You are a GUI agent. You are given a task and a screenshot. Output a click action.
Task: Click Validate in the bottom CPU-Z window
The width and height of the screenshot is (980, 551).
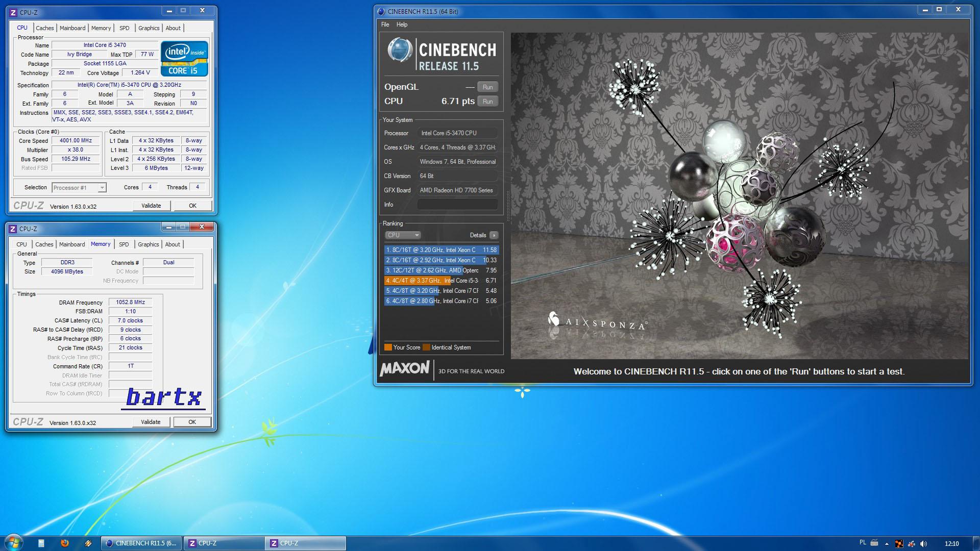tap(151, 422)
